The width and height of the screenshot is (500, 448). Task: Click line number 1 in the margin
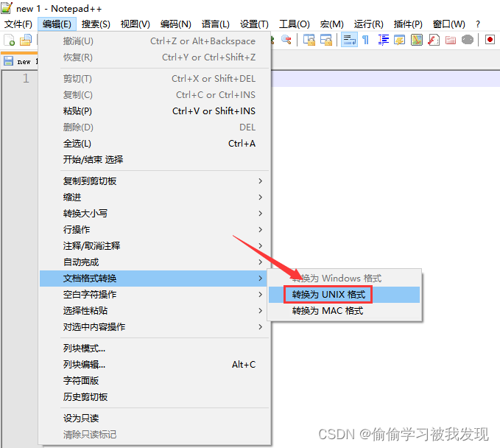click(26, 79)
